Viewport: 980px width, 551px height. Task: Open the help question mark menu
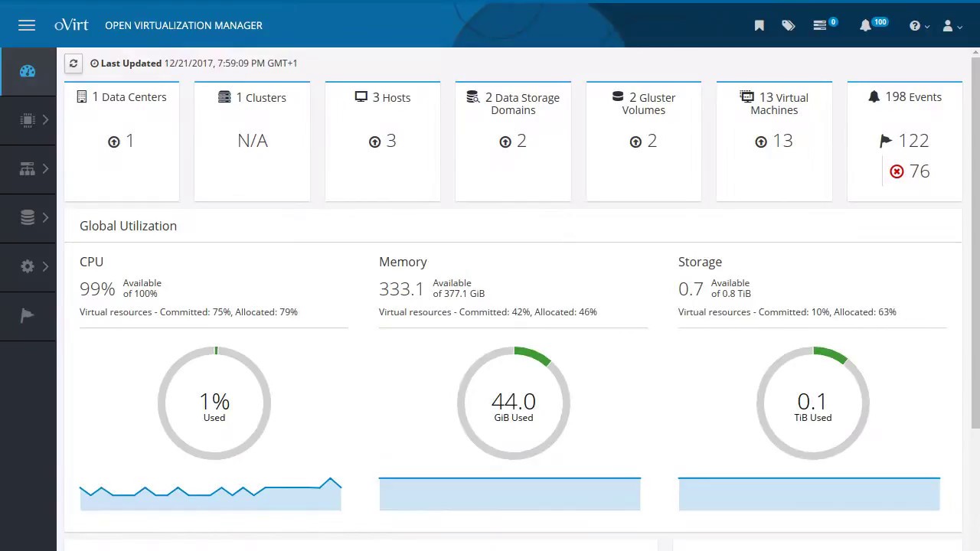(919, 25)
